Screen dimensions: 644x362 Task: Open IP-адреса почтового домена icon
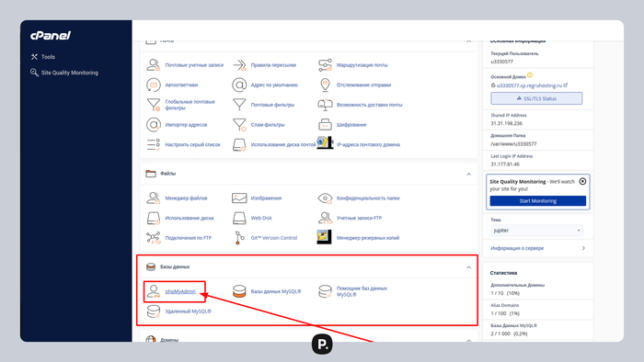click(325, 143)
